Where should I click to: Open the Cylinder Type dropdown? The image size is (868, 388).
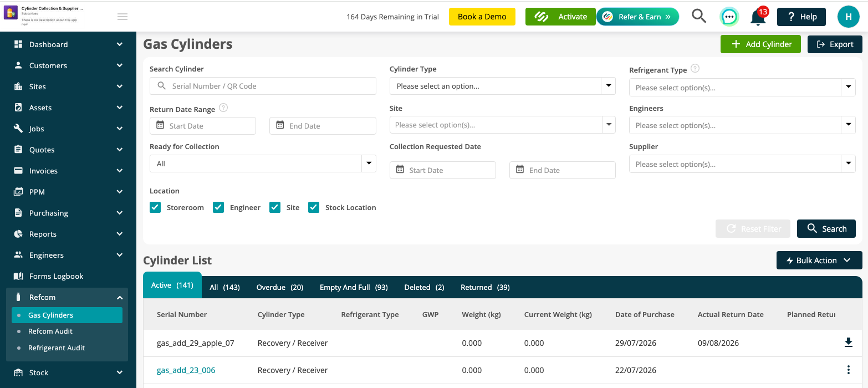coord(502,86)
